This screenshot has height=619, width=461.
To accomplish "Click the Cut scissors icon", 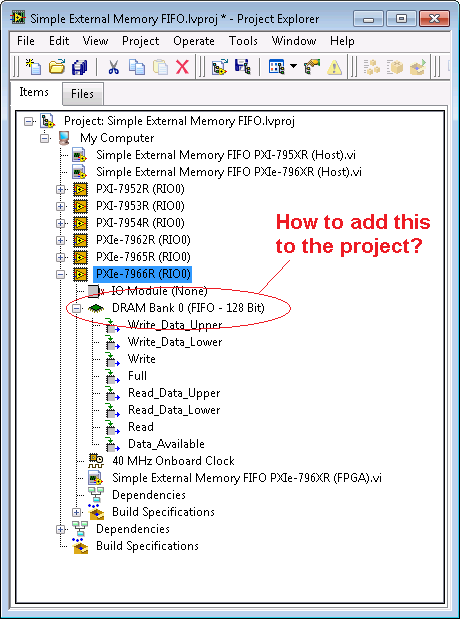I will tap(114, 67).
